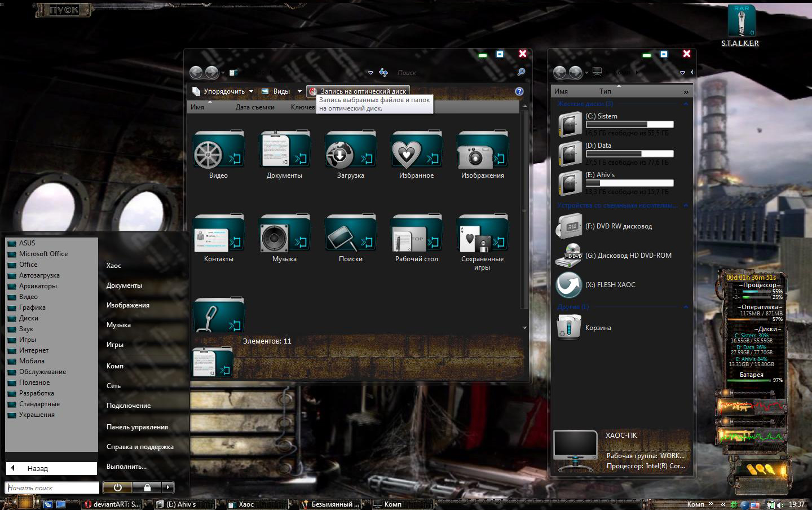The width and height of the screenshot is (812, 510).
Task: Open the (G:) HD DVD-ROM drive icon
Action: (570, 256)
